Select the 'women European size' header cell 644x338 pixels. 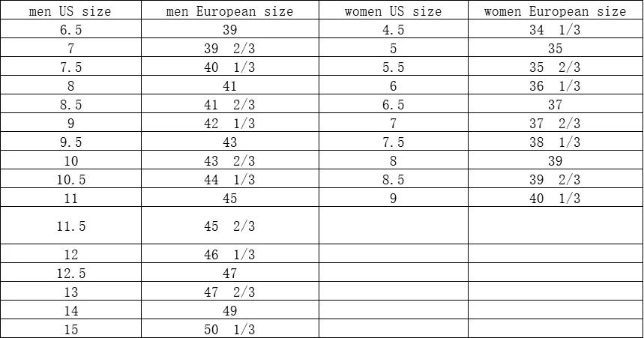coord(555,11)
